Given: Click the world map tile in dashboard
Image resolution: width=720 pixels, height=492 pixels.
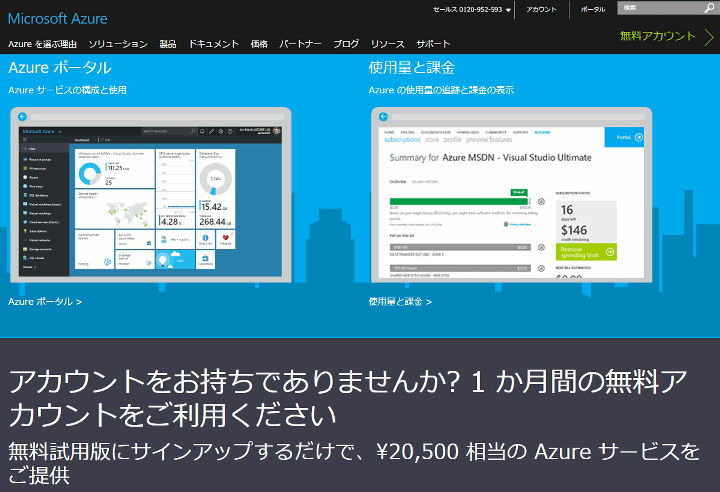Looking at the screenshot, I should click(115, 209).
